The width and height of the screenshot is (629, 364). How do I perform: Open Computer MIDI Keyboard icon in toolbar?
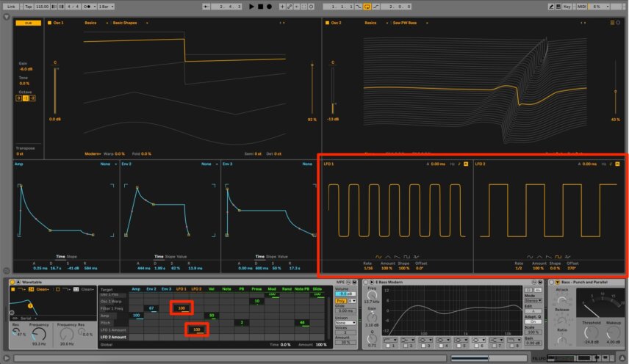[558, 7]
